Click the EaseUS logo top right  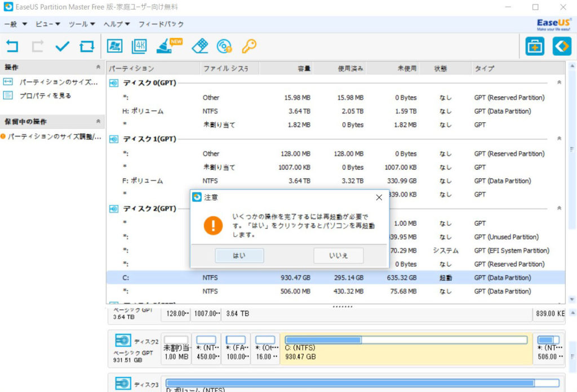[553, 24]
